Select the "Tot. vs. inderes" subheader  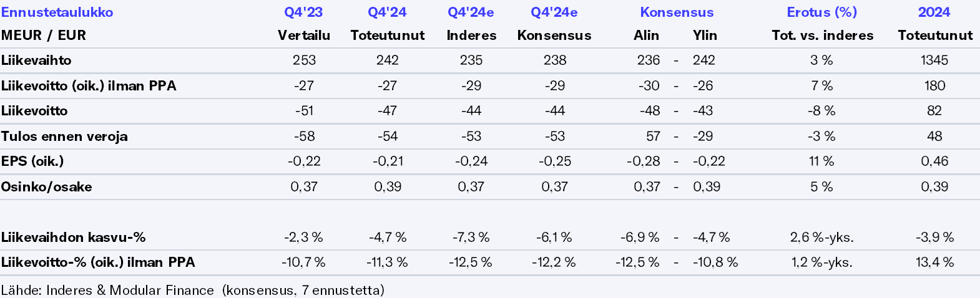click(x=822, y=36)
